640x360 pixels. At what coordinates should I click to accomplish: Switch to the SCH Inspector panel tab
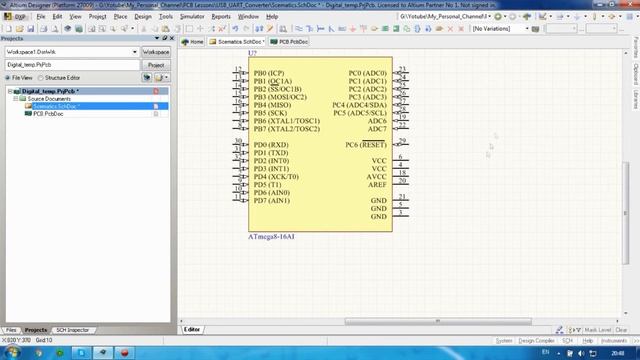72,330
